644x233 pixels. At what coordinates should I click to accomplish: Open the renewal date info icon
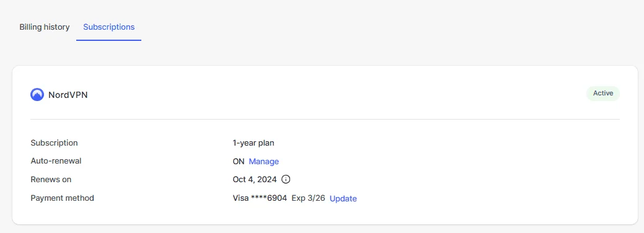[286, 179]
